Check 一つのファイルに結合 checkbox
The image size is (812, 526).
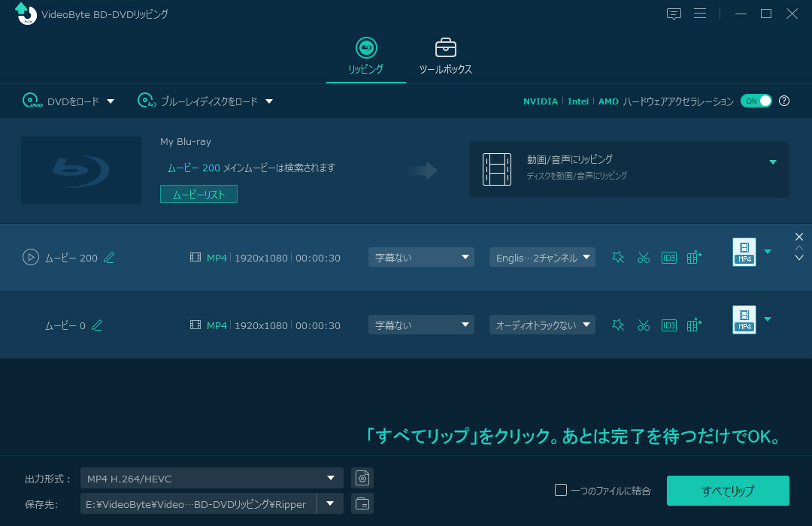point(560,490)
